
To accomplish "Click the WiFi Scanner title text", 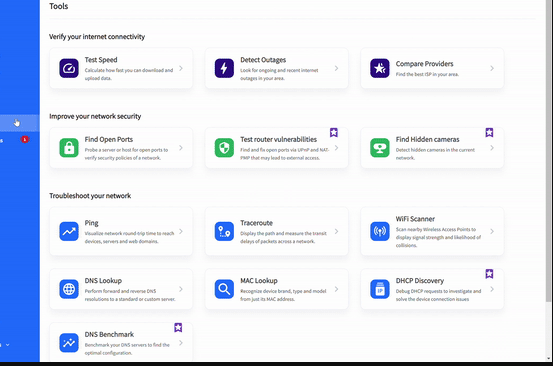I will pyautogui.click(x=415, y=219).
